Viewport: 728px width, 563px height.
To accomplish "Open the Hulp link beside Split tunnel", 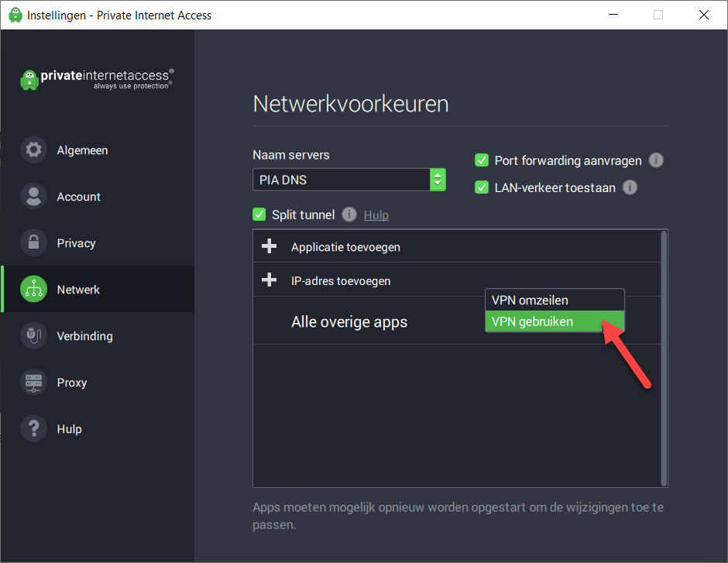I will coord(376,215).
